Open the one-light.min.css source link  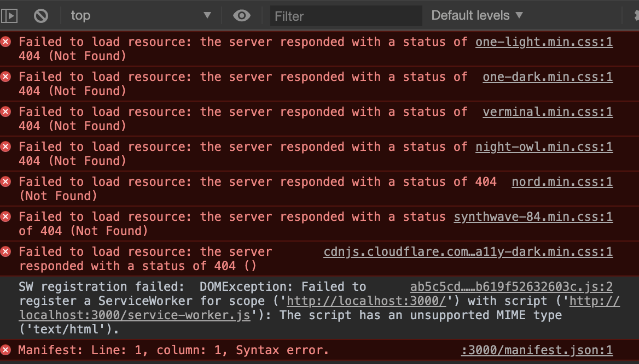click(x=544, y=42)
